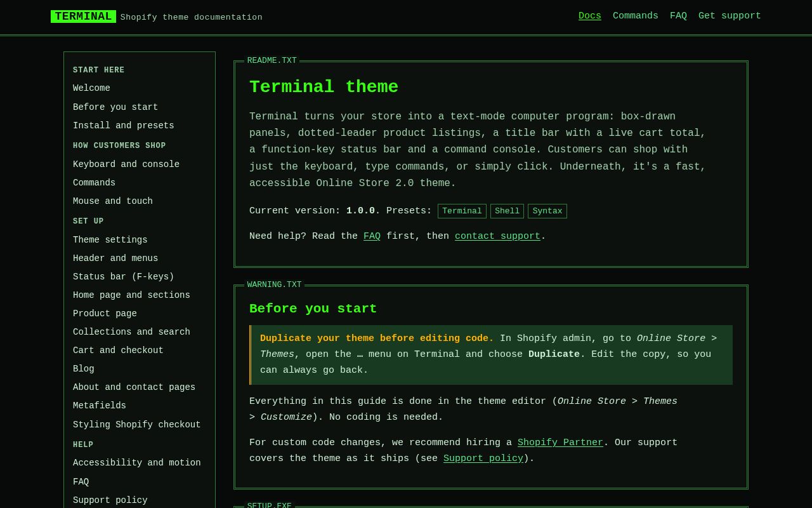Viewport: 812px width, 508px height.
Task: Select Status bar (F-keys) link
Action: [x=124, y=277]
